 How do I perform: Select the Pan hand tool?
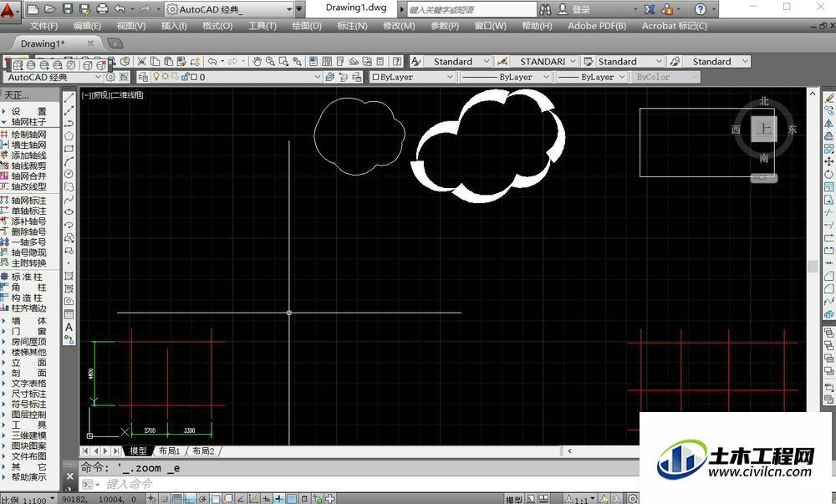pyautogui.click(x=257, y=61)
